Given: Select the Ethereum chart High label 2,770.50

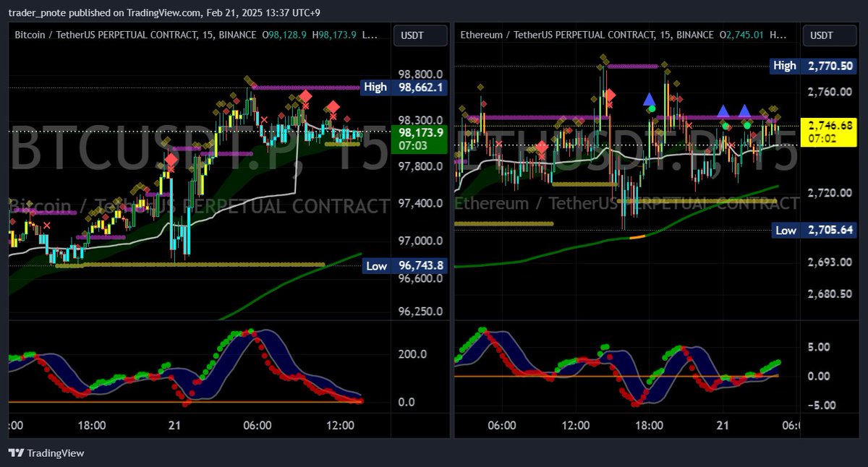Looking at the screenshot, I should point(812,66).
